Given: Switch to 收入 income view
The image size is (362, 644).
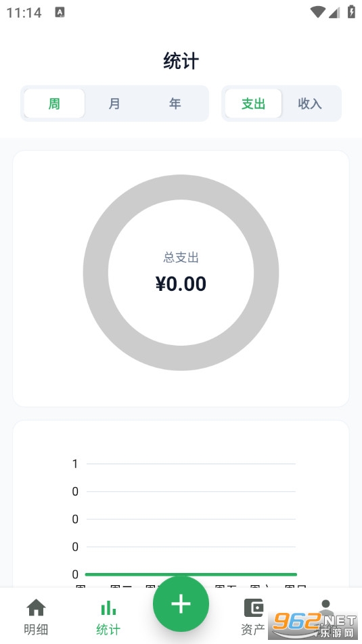Looking at the screenshot, I should (x=310, y=103).
